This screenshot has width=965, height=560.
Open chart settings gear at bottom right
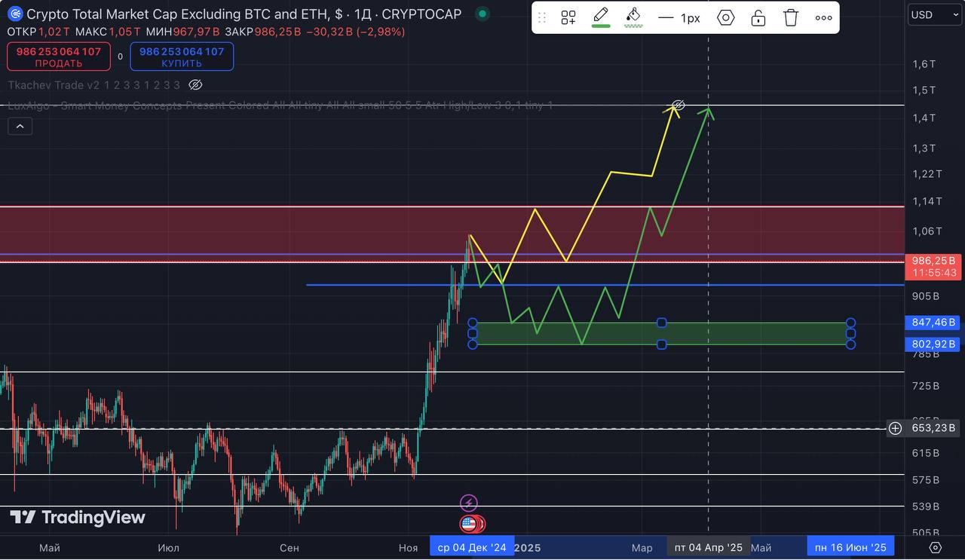point(936,548)
